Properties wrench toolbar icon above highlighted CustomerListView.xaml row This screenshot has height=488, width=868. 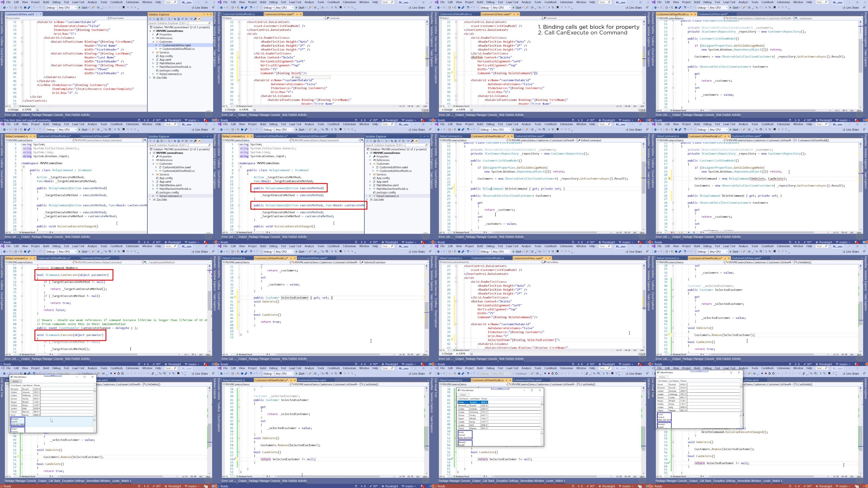pyautogui.click(x=195, y=19)
